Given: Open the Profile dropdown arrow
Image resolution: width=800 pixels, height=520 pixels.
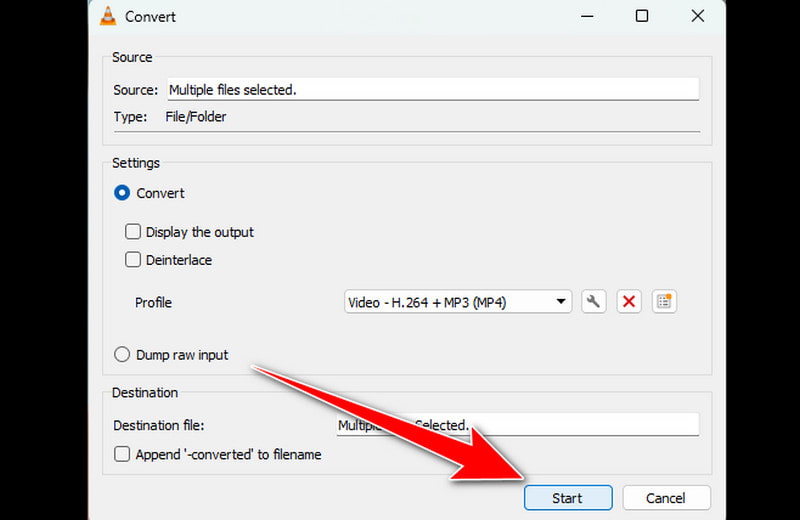Looking at the screenshot, I should pyautogui.click(x=561, y=302).
